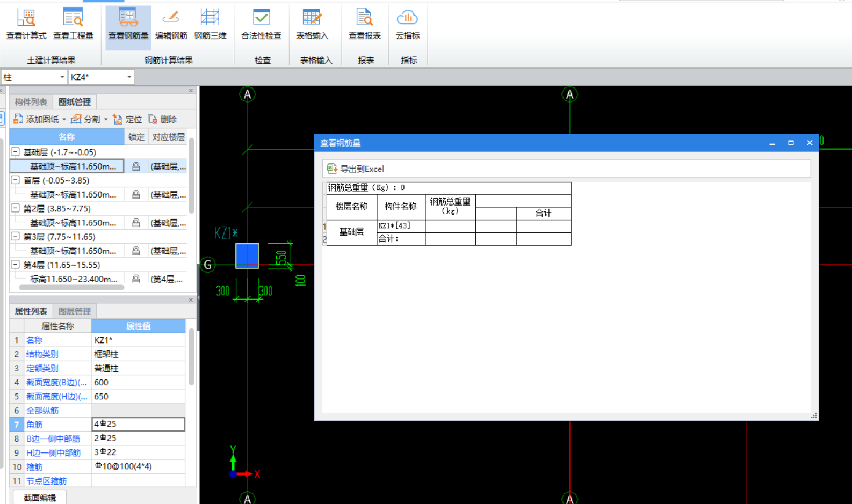Click 定额类别 property name
Image resolution: width=852 pixels, height=504 pixels.
pyautogui.click(x=42, y=368)
